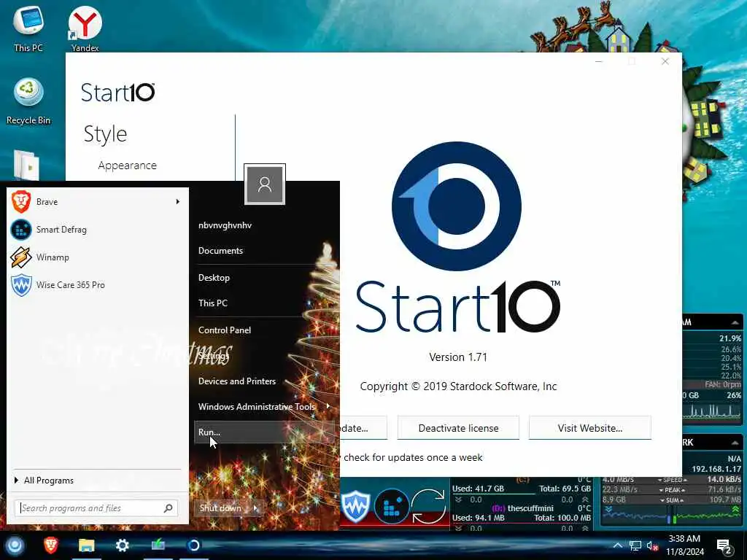Screen dimensions: 747x560
Task: Click the Deactivate license button
Action: (458, 428)
